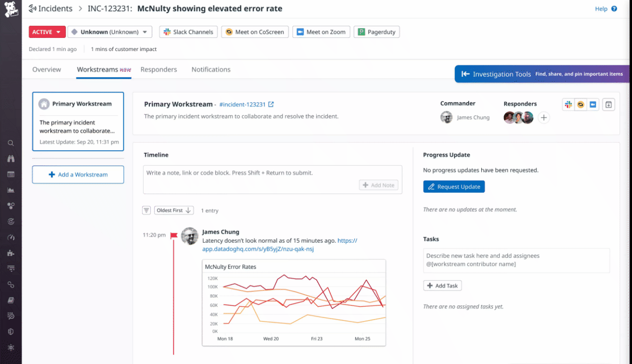Click James Chung's commander avatar

coord(446,117)
